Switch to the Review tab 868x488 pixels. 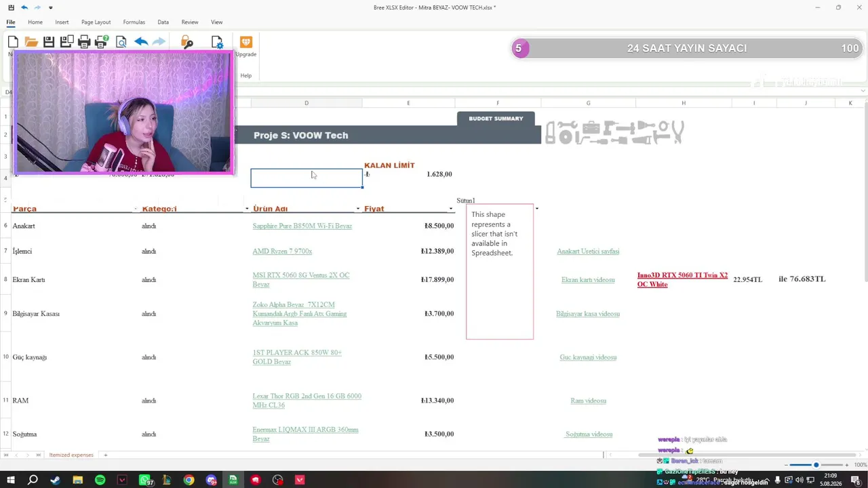[190, 22]
